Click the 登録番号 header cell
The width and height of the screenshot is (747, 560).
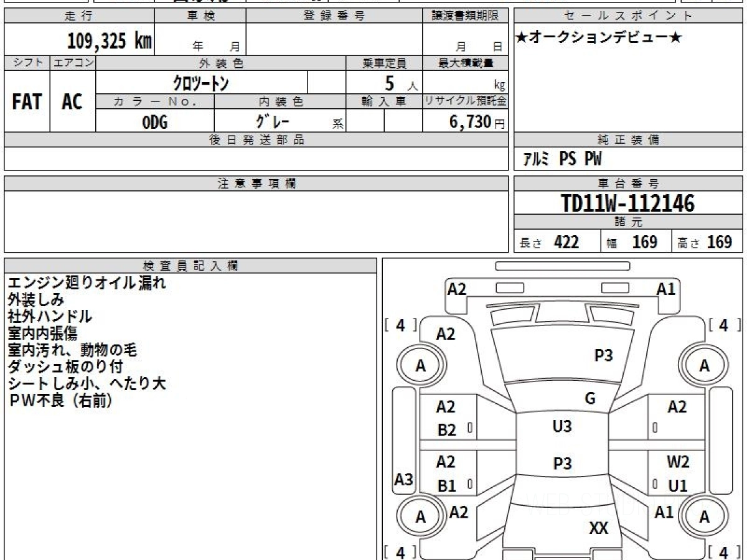coord(334,16)
